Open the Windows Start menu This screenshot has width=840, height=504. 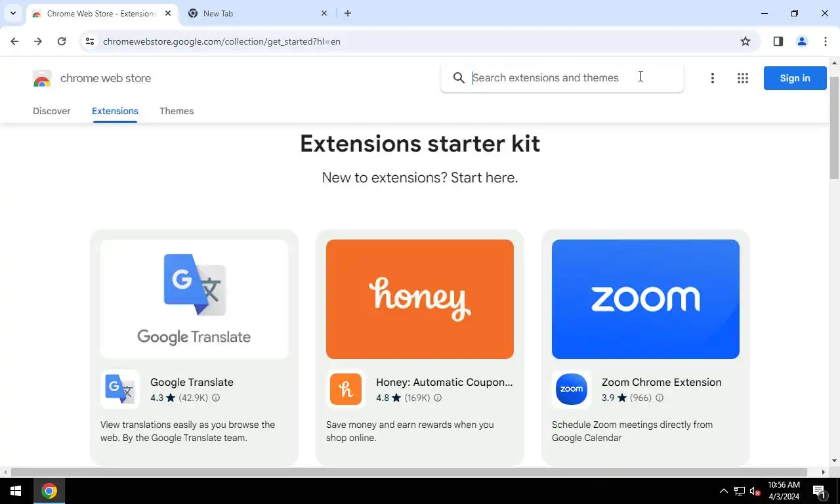[16, 491]
